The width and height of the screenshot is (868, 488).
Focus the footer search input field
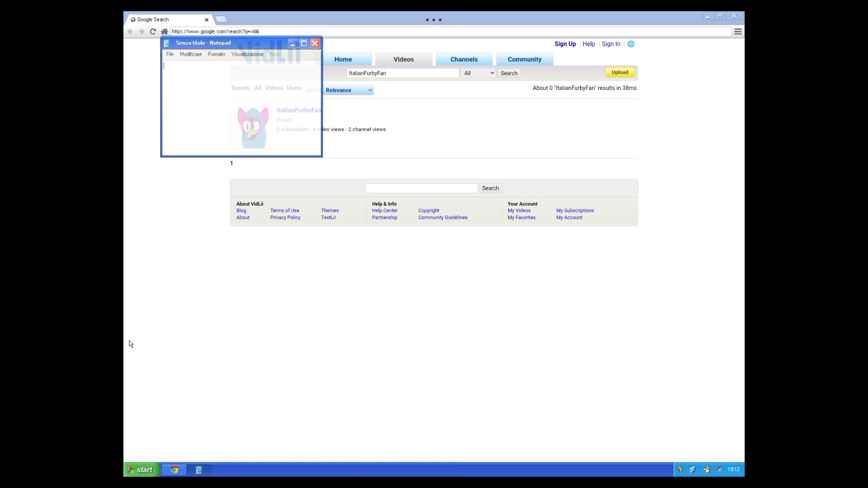(x=421, y=188)
